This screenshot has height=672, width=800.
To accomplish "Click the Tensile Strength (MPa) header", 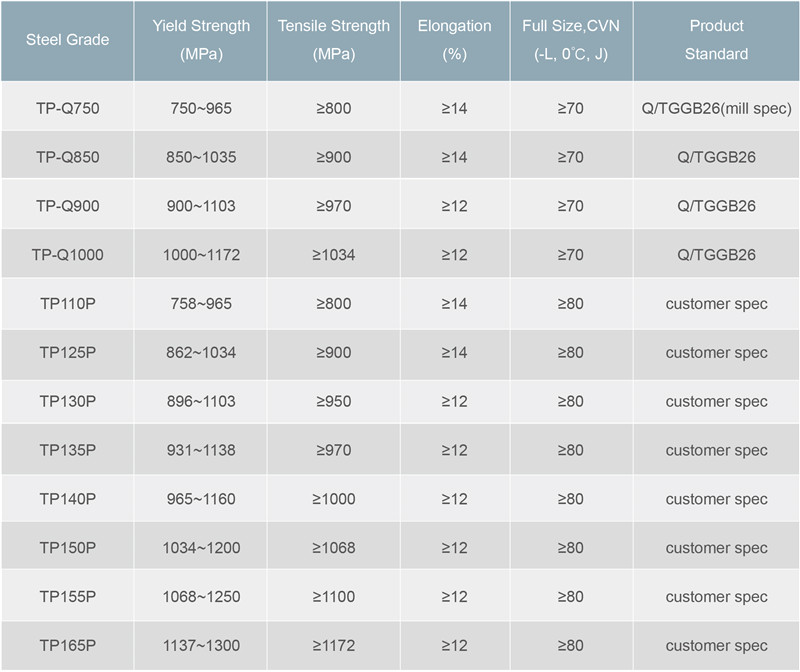I will [x=334, y=40].
